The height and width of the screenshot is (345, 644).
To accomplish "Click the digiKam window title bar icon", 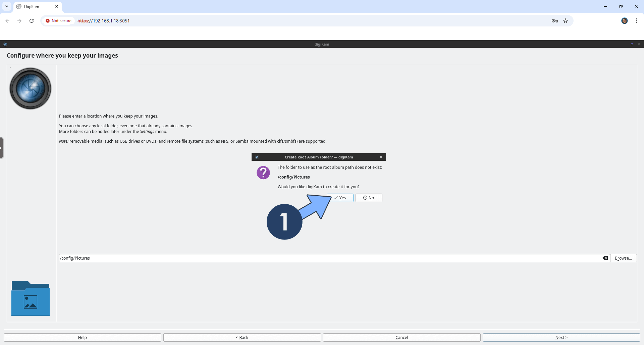I will [5, 44].
